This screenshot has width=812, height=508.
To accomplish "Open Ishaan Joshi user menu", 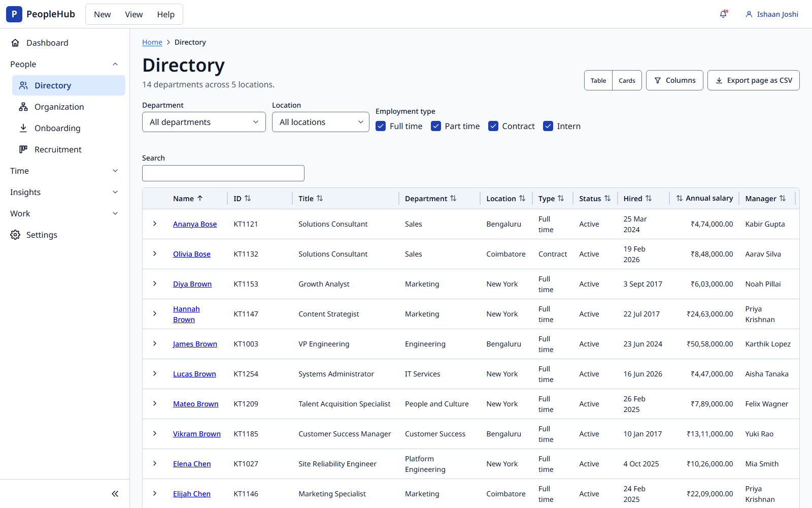I will pos(771,14).
